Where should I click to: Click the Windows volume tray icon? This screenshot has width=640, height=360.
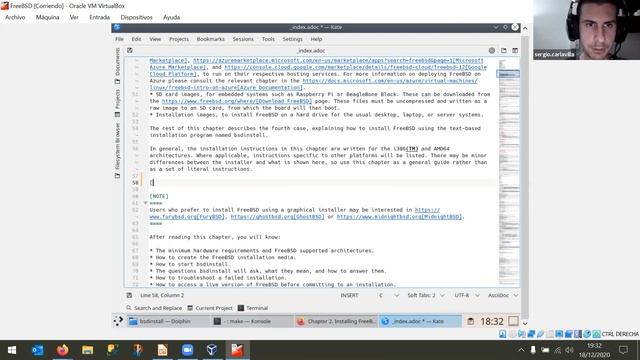(569, 350)
